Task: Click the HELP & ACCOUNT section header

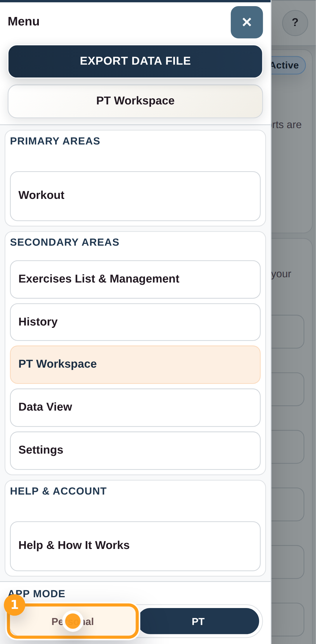Action: pyautogui.click(x=58, y=491)
